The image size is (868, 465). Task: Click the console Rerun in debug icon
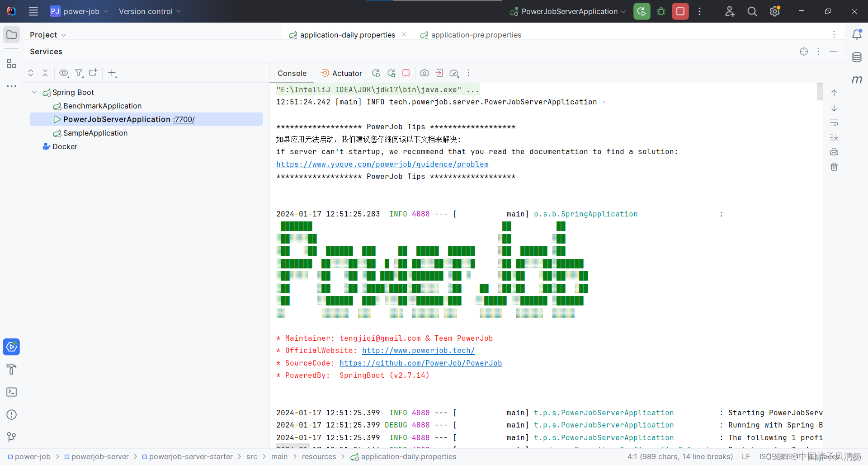click(392, 73)
